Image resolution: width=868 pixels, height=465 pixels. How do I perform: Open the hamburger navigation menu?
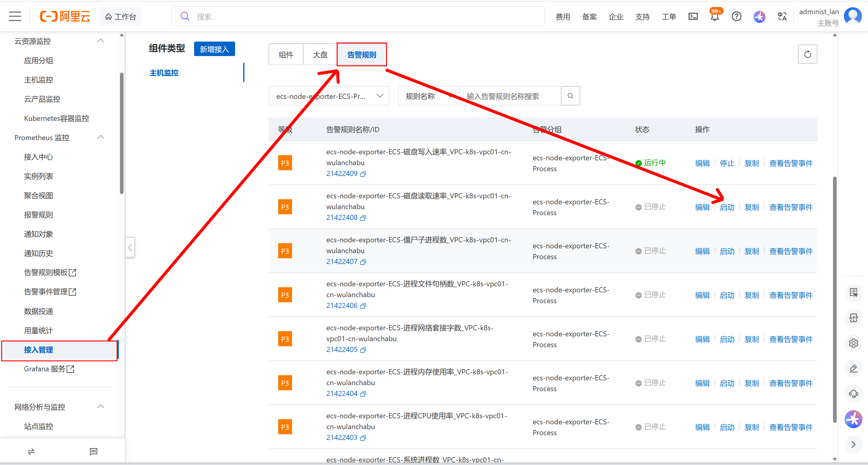(15, 16)
